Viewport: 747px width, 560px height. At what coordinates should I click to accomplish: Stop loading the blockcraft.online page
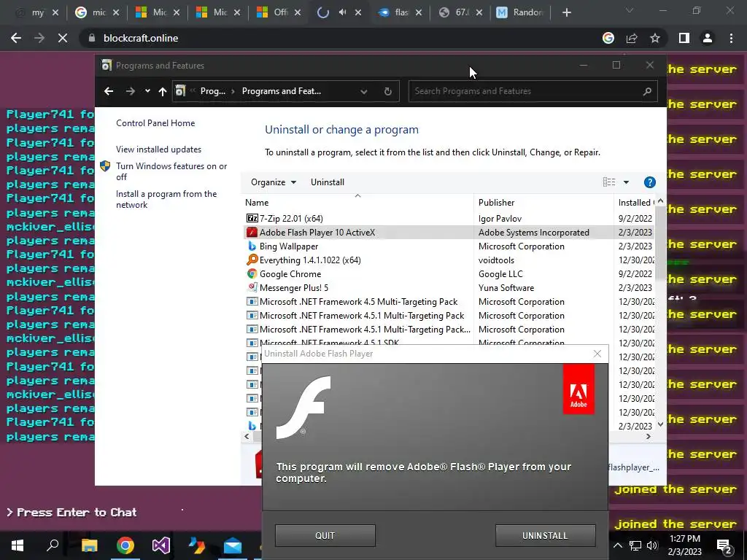(x=63, y=38)
